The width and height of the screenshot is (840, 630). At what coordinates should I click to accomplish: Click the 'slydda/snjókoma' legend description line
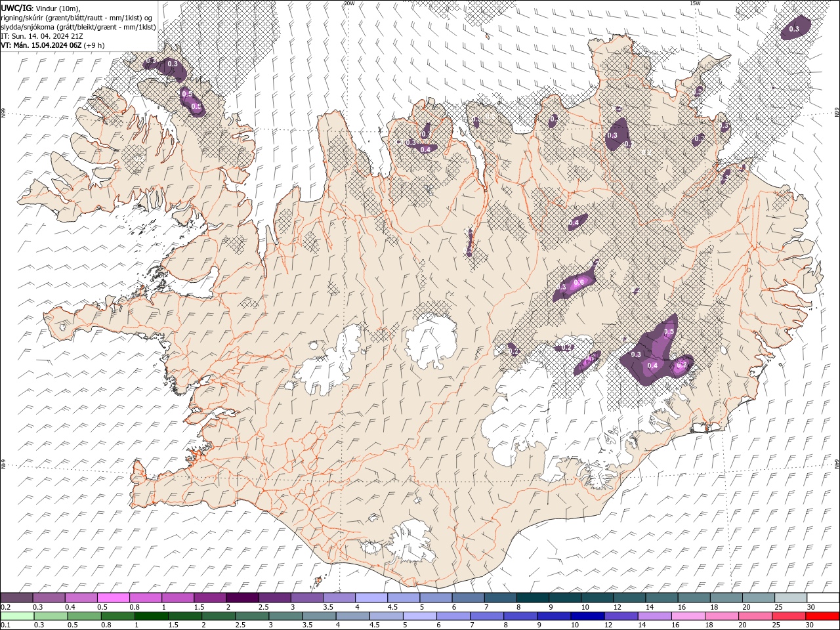click(78, 26)
